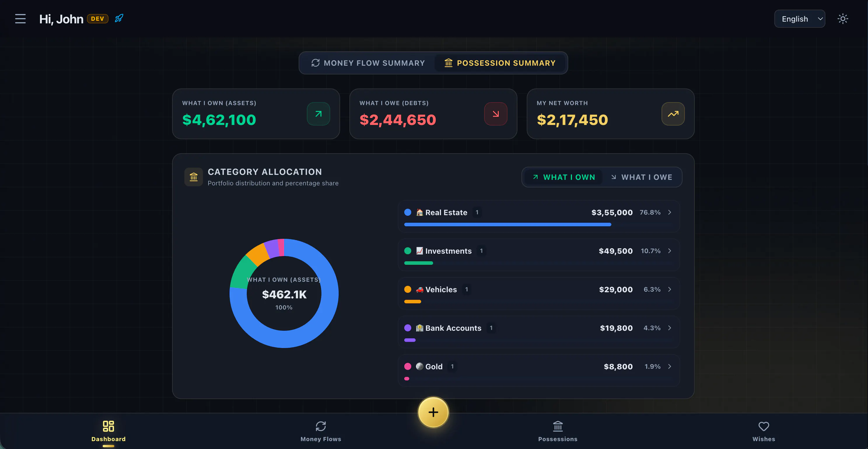Click the green up-right arrow on Assets card
This screenshot has height=449, width=868.
pos(318,114)
